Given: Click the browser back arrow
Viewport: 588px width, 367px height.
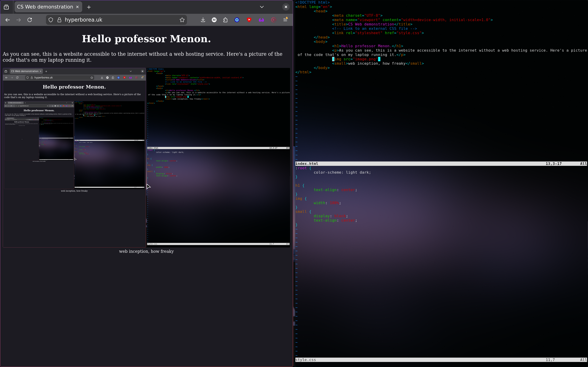Looking at the screenshot, I should 8,20.
